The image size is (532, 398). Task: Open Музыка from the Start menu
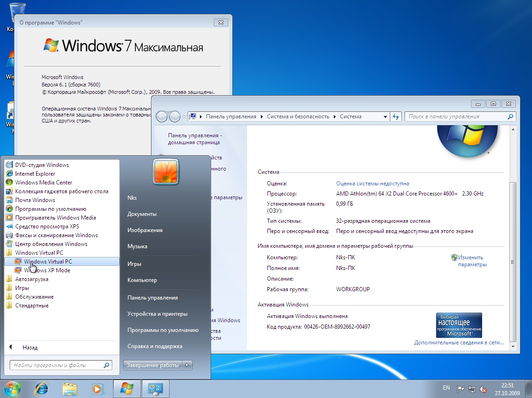click(x=137, y=246)
